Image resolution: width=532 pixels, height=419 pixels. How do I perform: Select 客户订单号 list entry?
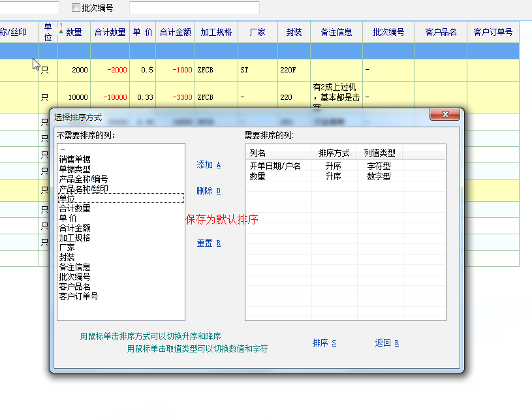pyautogui.click(x=79, y=296)
